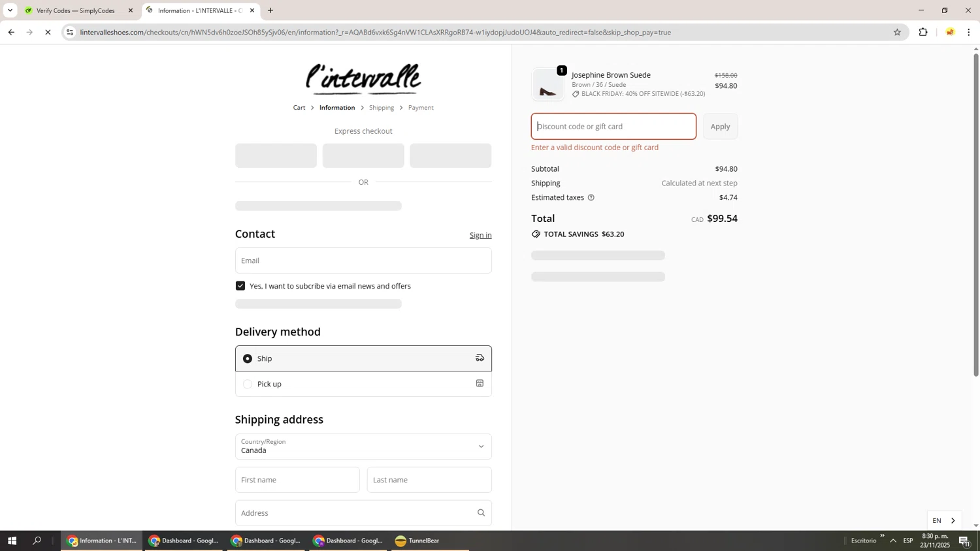Focus the Last name field
This screenshot has height=551, width=980.
coord(429,480)
